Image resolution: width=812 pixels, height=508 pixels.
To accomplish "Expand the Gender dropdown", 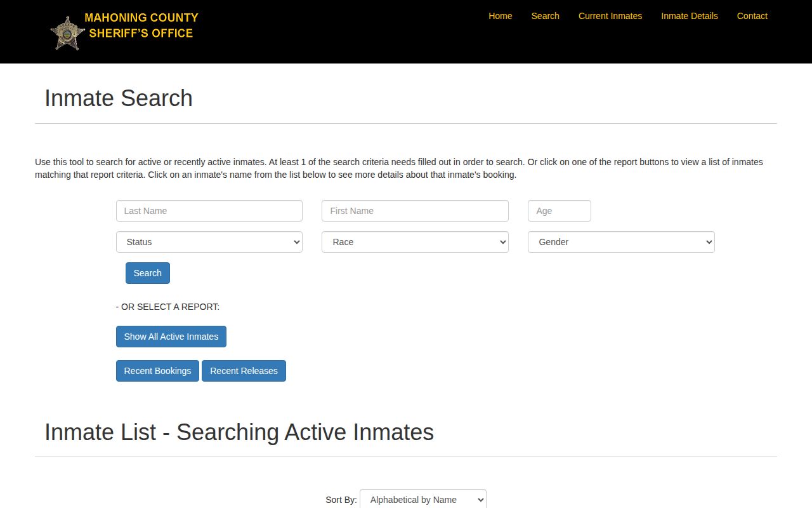I will tap(621, 242).
